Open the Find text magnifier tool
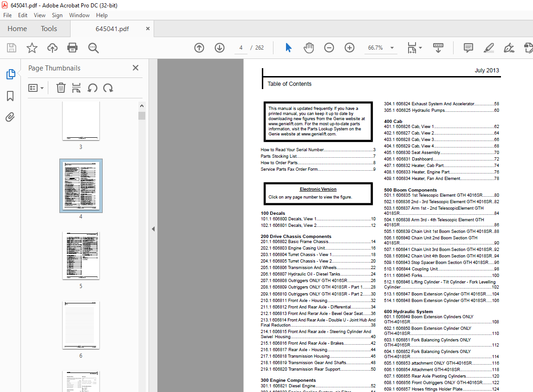The width and height of the screenshot is (533, 392). [x=93, y=48]
